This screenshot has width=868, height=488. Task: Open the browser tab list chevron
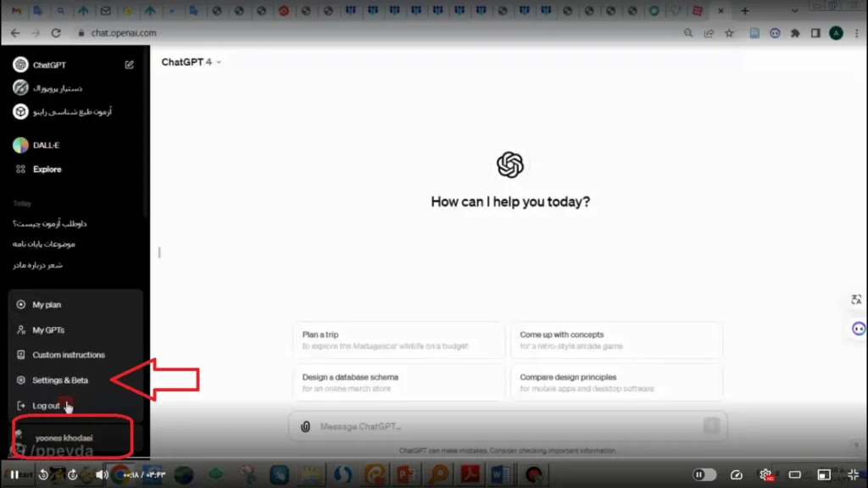(794, 10)
